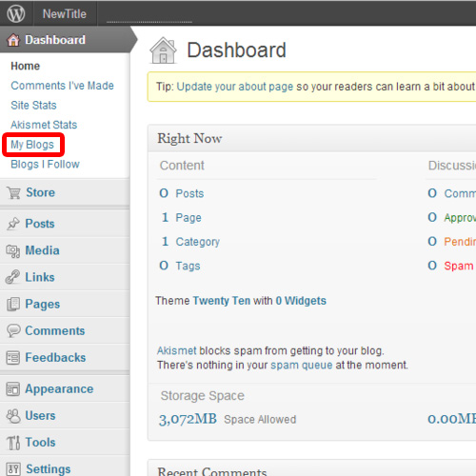The height and width of the screenshot is (476, 476).
Task: Click the 'Content' column heading
Action: pyautogui.click(x=182, y=166)
